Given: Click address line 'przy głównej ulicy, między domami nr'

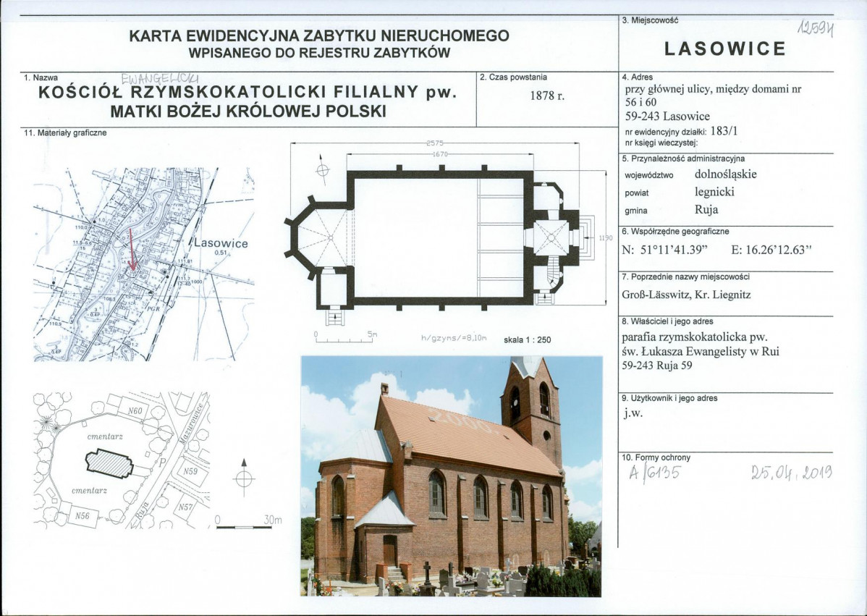Looking at the screenshot, I should tap(713, 89).
